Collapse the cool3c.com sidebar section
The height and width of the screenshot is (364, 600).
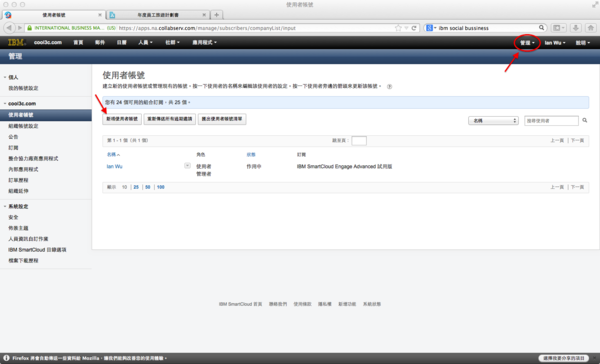(x=5, y=103)
